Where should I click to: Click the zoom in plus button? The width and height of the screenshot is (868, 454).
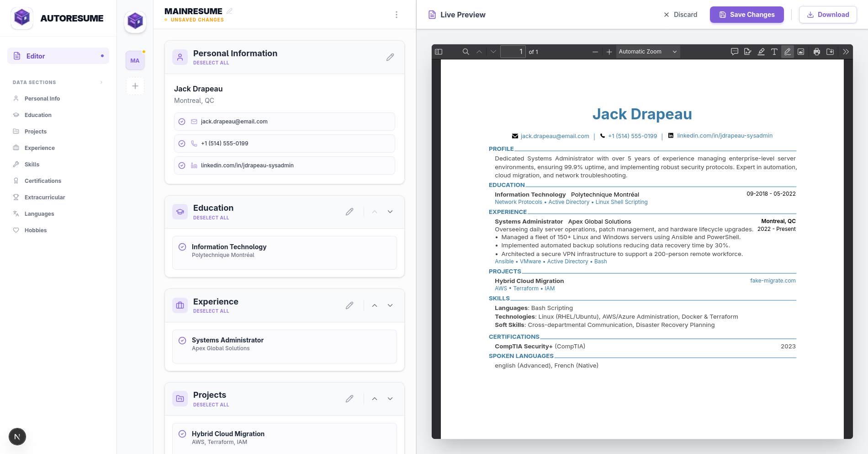609,52
